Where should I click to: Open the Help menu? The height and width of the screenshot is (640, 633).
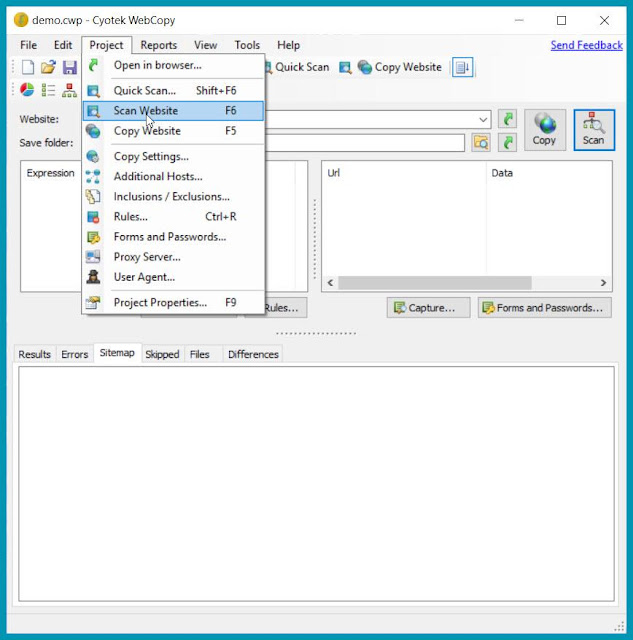point(289,45)
